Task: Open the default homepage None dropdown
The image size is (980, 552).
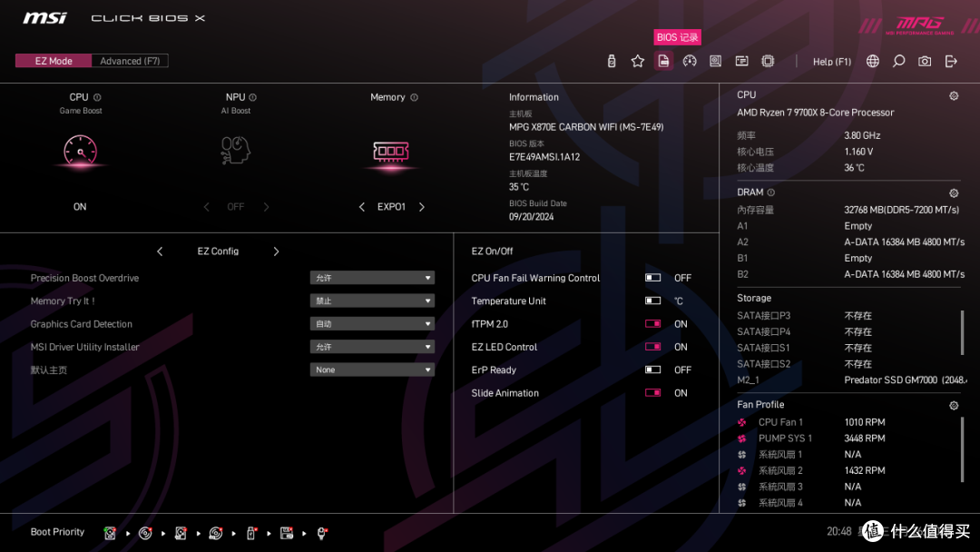Action: (x=372, y=370)
